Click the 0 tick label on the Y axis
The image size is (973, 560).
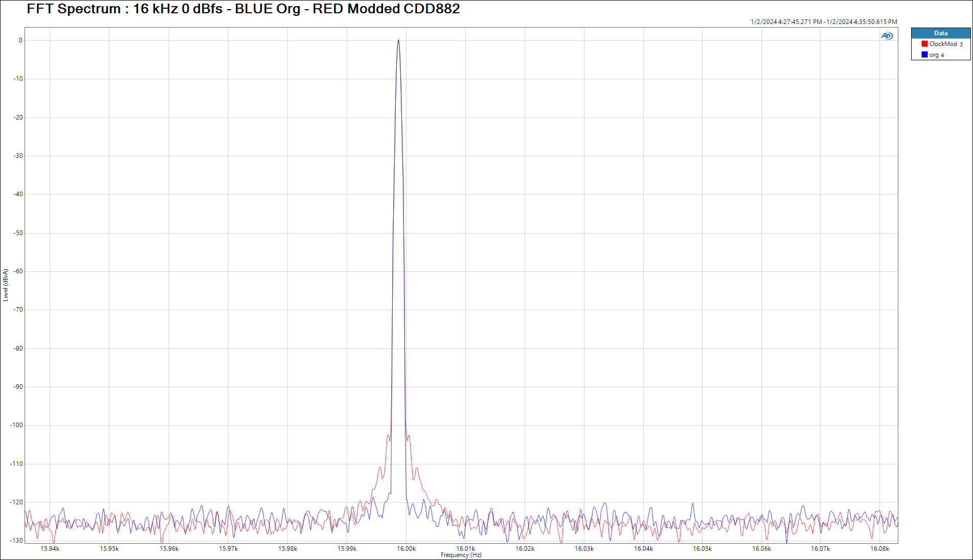pyautogui.click(x=20, y=40)
